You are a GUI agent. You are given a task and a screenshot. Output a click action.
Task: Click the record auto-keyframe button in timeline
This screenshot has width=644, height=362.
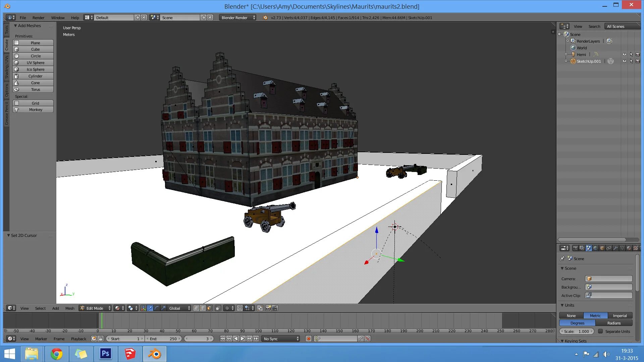(x=309, y=339)
